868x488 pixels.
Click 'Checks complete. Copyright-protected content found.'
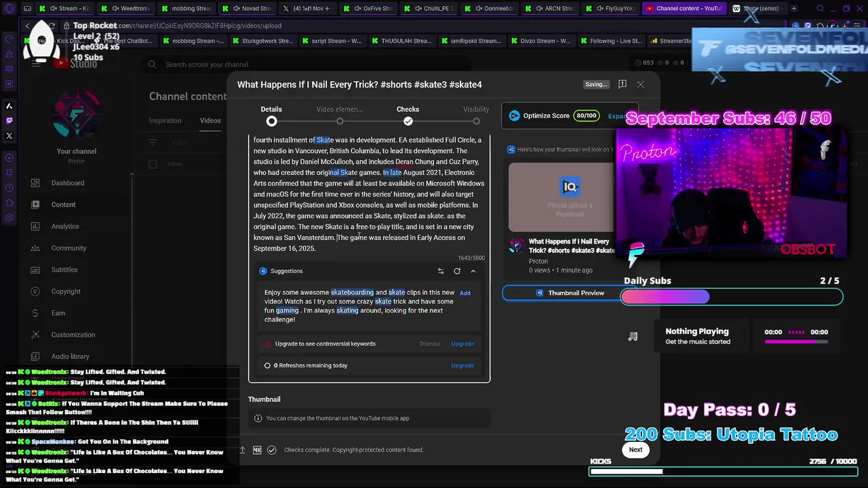pos(353,450)
